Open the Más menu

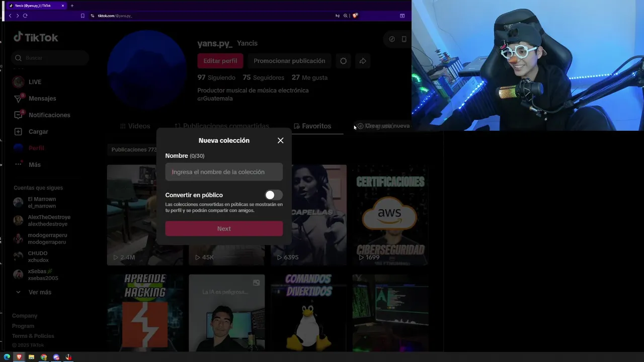pos(28,164)
